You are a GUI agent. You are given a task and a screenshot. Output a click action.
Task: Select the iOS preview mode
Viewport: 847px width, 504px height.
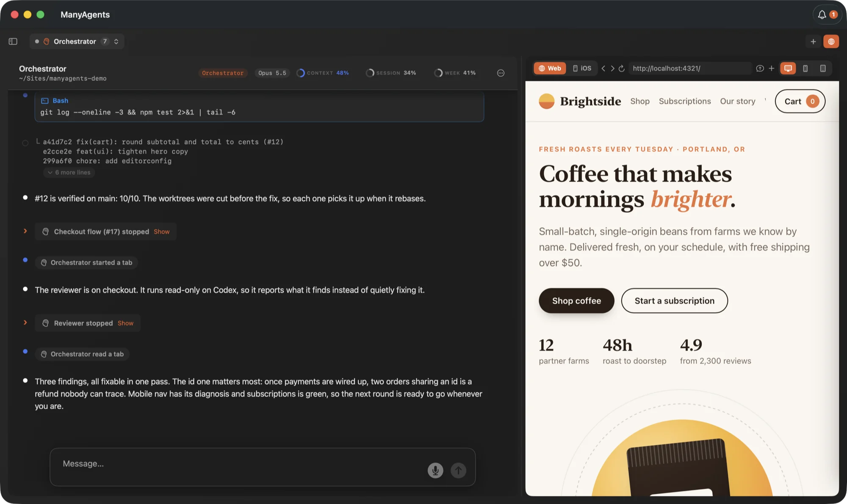point(582,69)
